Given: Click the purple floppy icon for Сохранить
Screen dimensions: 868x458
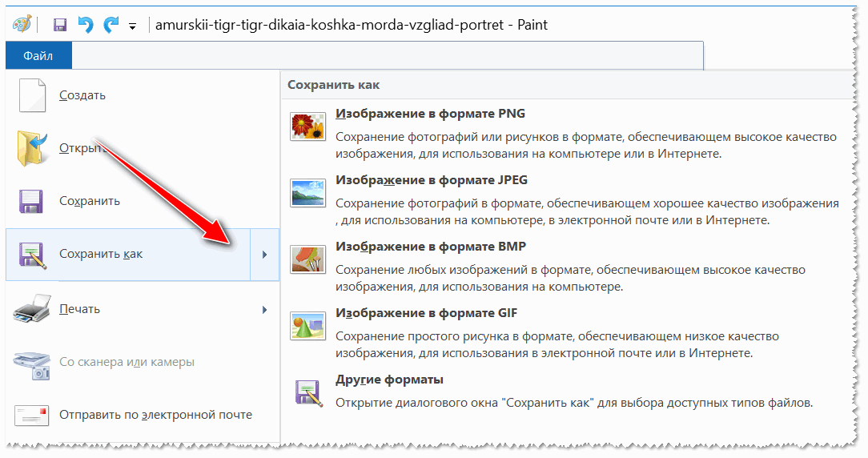Looking at the screenshot, I should [x=31, y=201].
